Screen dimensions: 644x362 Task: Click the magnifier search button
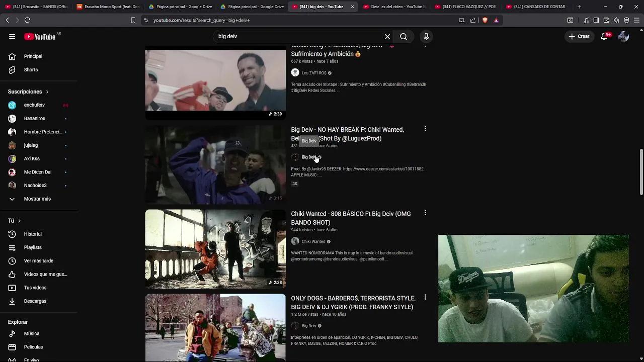pos(404,37)
